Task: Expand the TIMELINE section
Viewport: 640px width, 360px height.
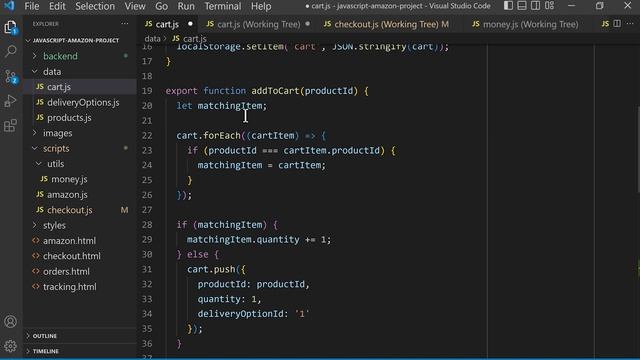Action: pos(80,351)
